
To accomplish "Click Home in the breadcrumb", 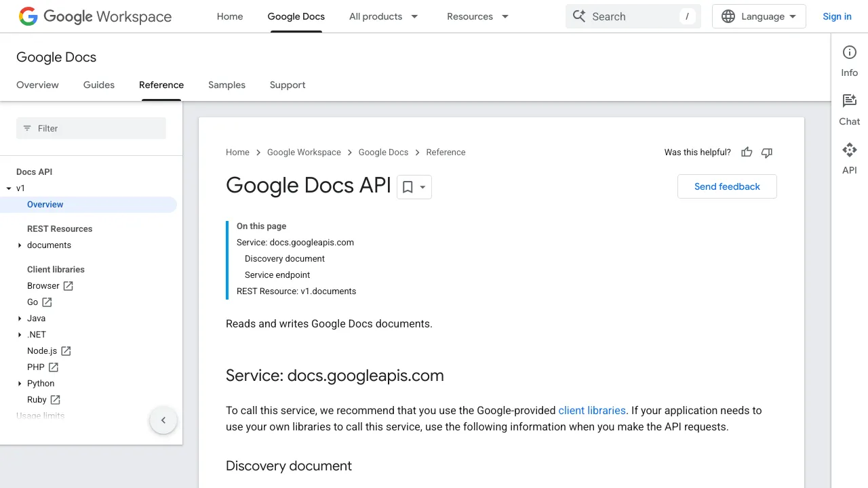I will click(x=237, y=152).
